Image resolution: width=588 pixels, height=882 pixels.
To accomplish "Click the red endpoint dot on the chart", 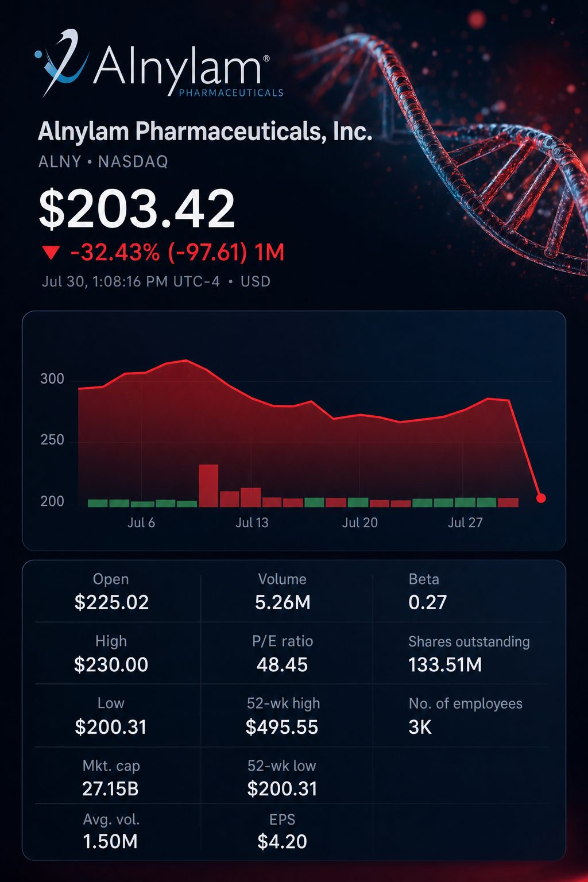I will tap(540, 498).
